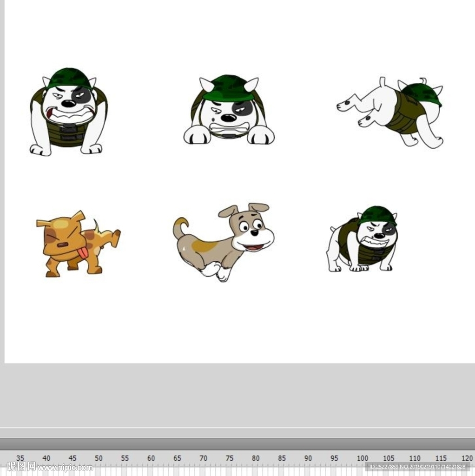Click frame 40 on the timeline
Viewport: 475px width, 476px height.
[x=46, y=458]
